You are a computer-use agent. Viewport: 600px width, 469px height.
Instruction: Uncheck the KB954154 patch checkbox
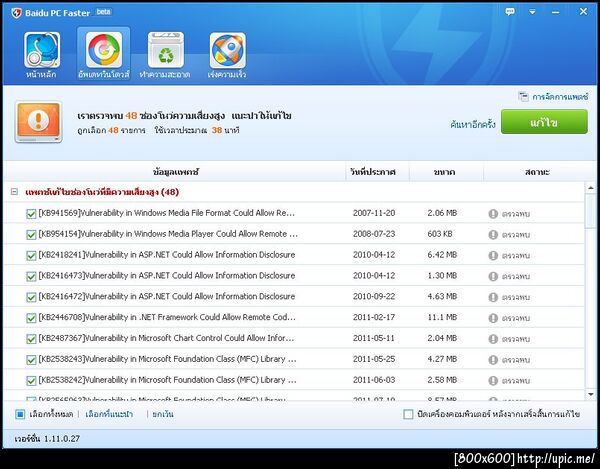pos(31,234)
